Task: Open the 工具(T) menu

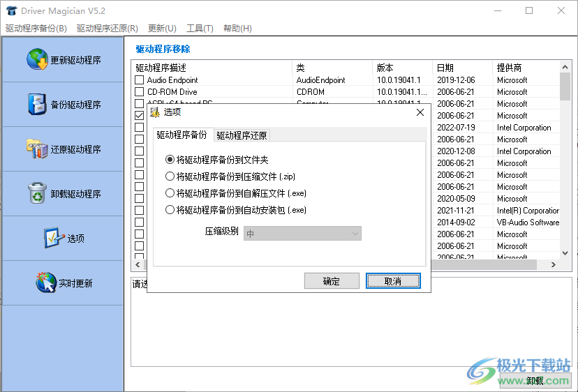Action: [x=200, y=29]
